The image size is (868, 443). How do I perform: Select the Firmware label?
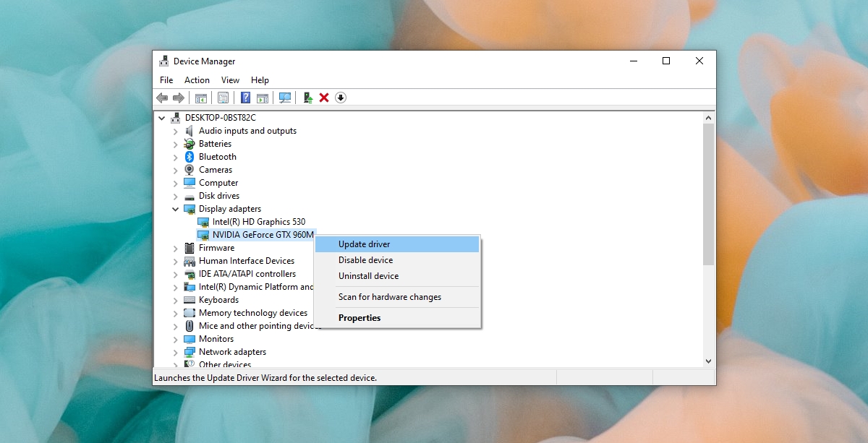point(217,248)
